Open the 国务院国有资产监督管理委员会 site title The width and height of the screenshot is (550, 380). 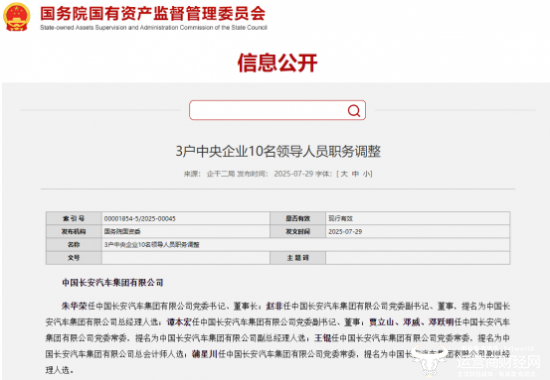pyautogui.click(x=153, y=13)
